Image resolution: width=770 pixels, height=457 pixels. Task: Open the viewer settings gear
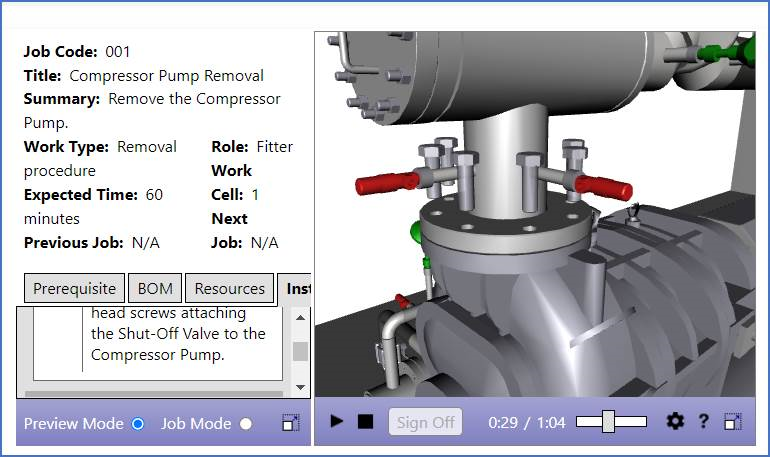point(675,421)
